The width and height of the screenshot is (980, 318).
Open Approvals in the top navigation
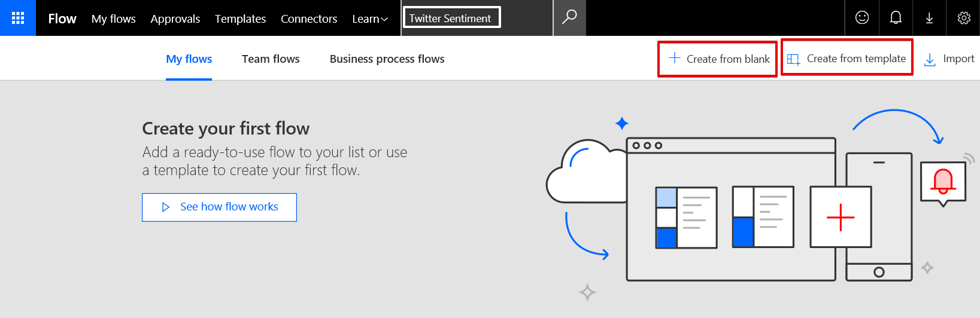(175, 19)
